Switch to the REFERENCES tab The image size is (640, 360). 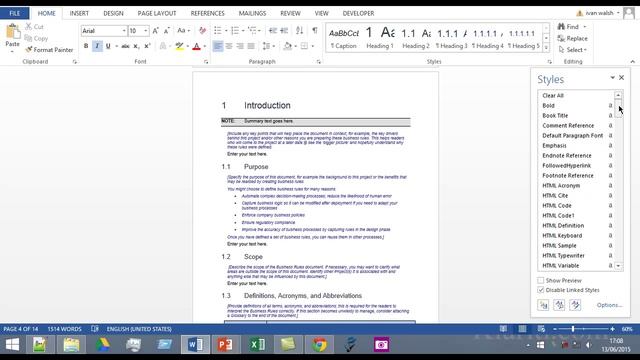[207, 13]
